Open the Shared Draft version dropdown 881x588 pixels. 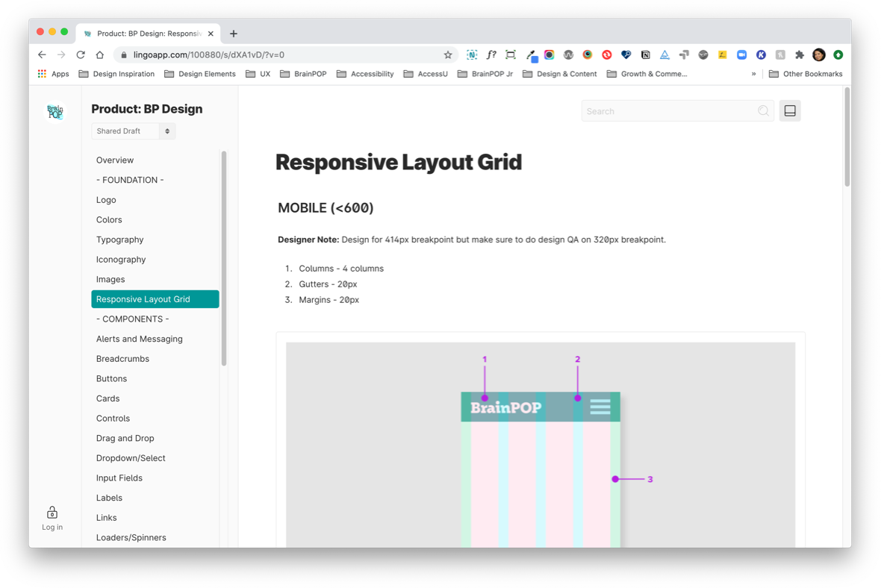click(133, 131)
